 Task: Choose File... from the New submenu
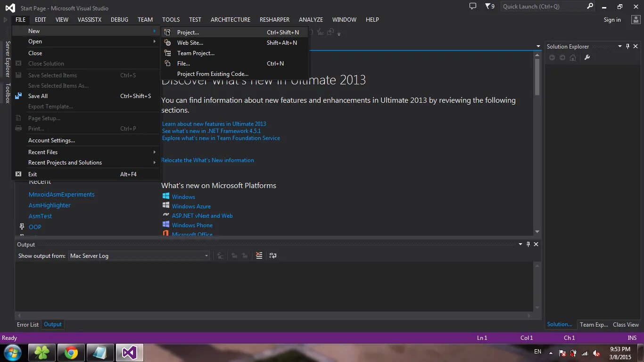(234, 64)
